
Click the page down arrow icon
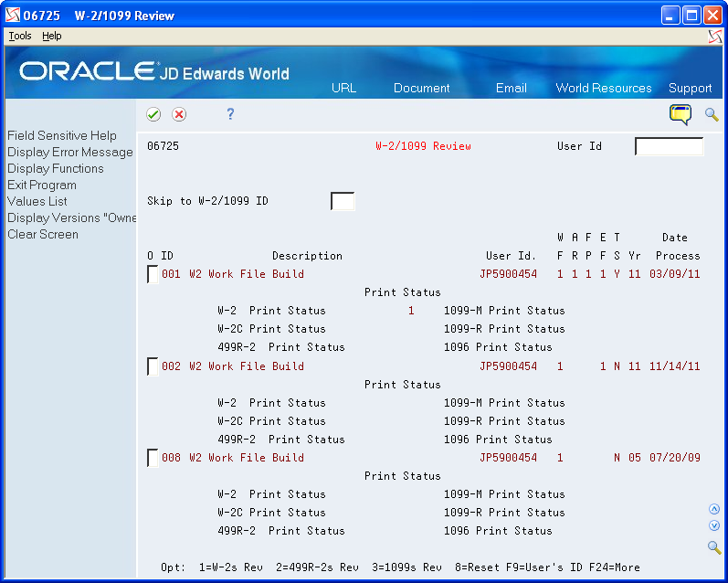(x=714, y=525)
